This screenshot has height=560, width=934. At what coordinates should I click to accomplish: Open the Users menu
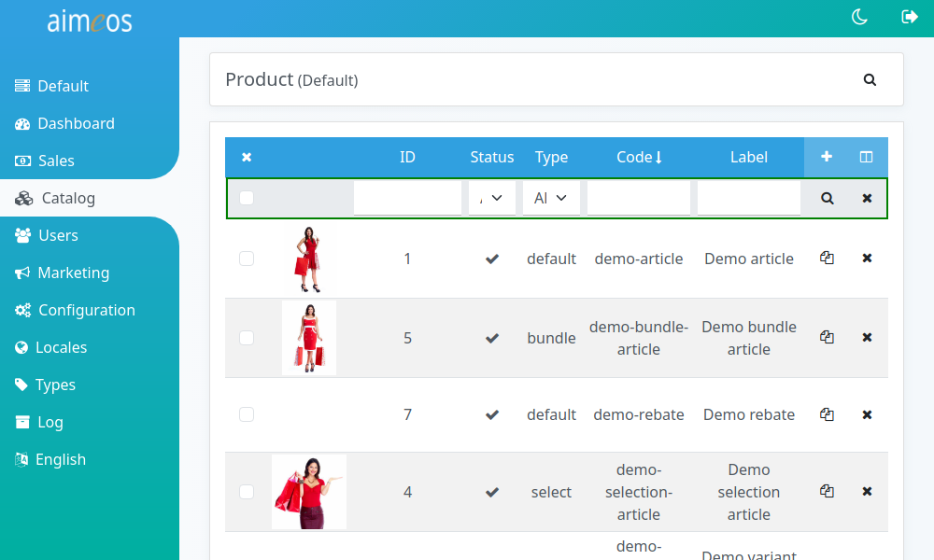click(47, 235)
